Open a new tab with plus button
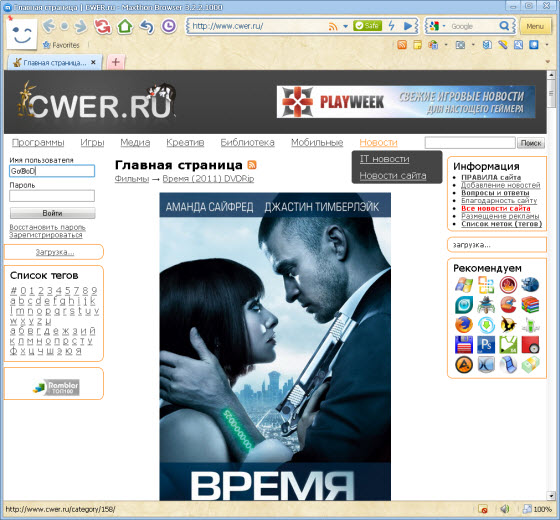Screen dimensions: 560x520 [115, 62]
